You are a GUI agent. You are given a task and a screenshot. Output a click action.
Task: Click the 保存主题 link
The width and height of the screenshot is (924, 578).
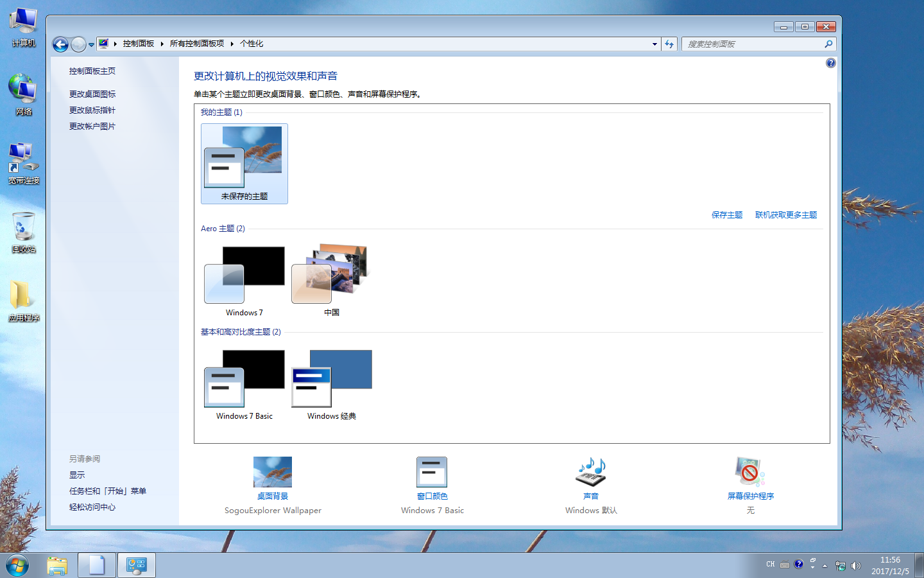tap(726, 215)
